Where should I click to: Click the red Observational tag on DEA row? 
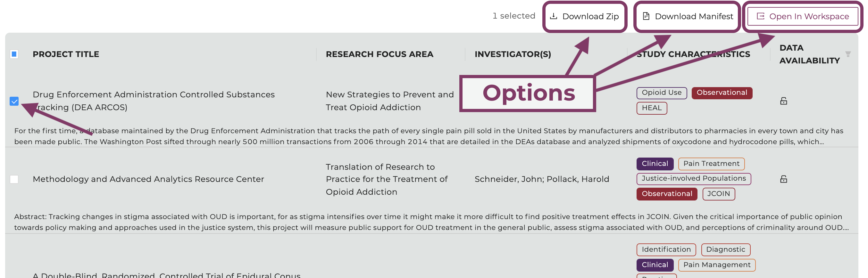[x=722, y=93]
